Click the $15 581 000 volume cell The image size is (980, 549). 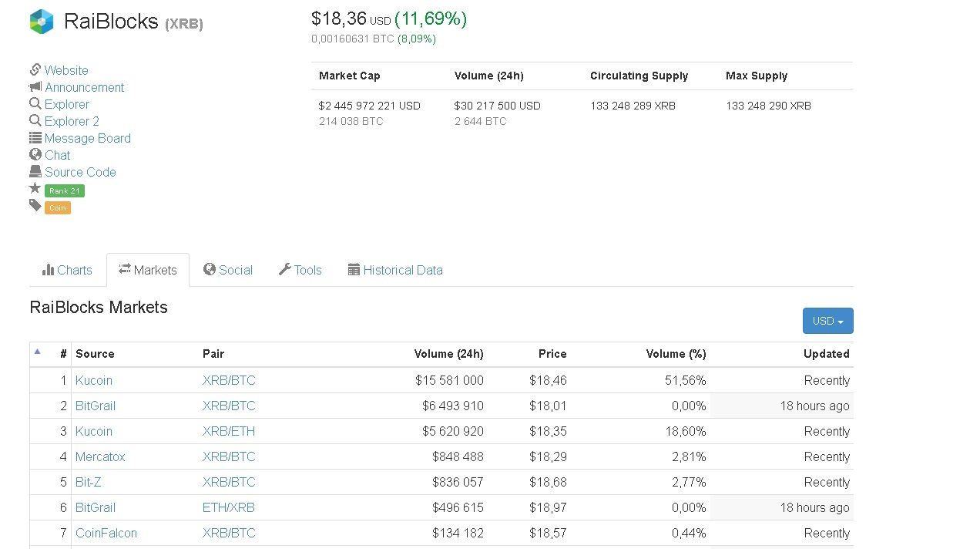tap(449, 380)
